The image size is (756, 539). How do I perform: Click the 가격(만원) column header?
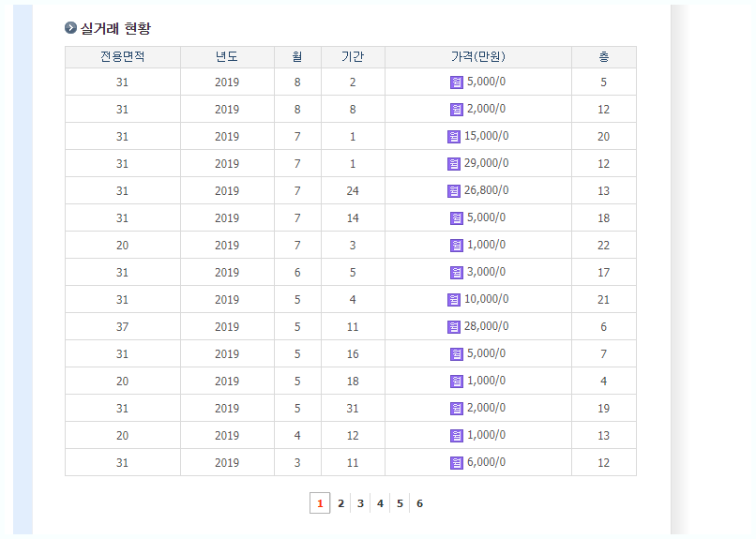478,57
